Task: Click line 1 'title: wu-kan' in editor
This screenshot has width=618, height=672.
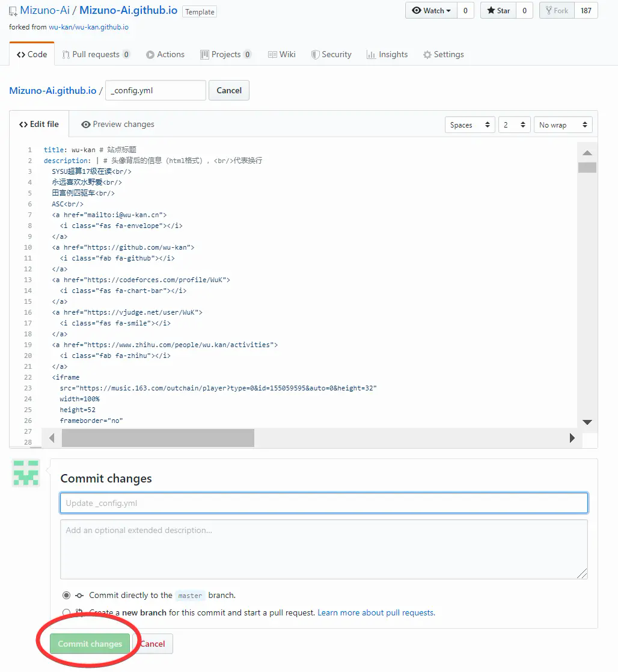Action: 69,150
